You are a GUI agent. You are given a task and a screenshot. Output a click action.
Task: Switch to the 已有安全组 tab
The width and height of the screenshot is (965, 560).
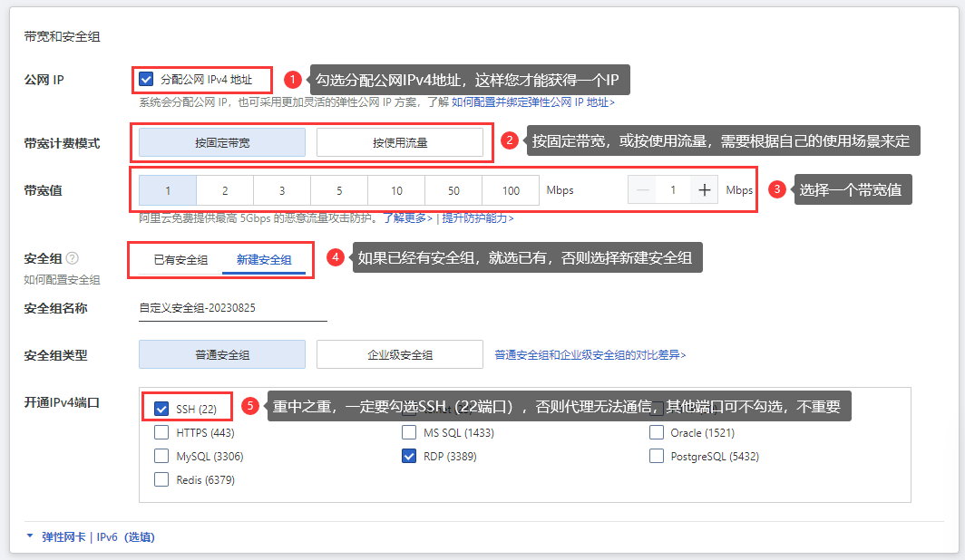(180, 260)
